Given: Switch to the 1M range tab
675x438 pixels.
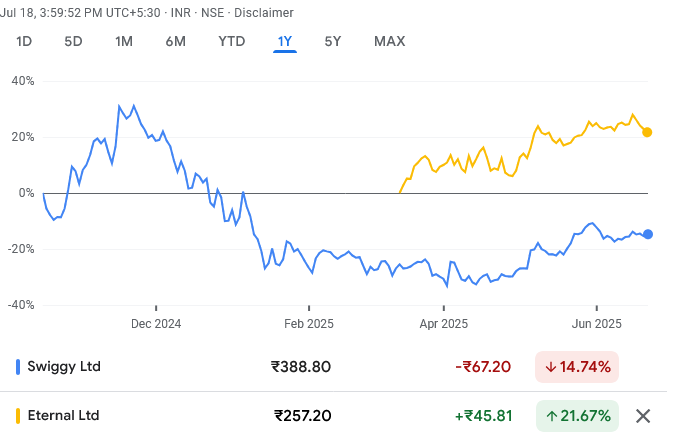Looking at the screenshot, I should [124, 41].
